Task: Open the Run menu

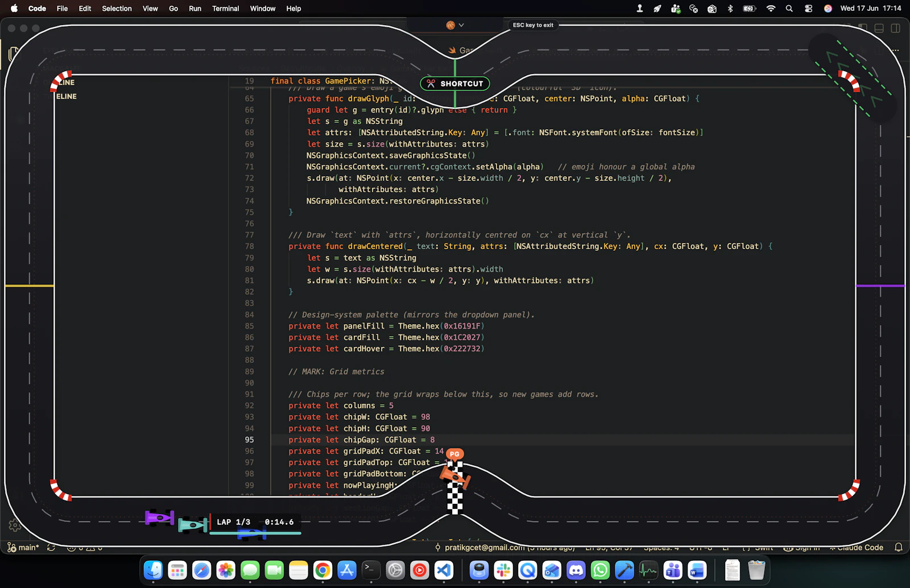Action: coord(195,9)
